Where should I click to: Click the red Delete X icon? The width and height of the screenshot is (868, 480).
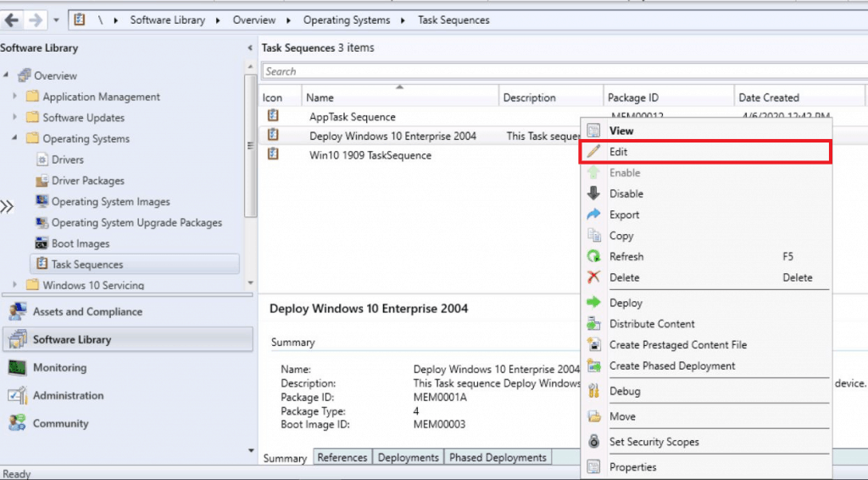pyautogui.click(x=593, y=277)
